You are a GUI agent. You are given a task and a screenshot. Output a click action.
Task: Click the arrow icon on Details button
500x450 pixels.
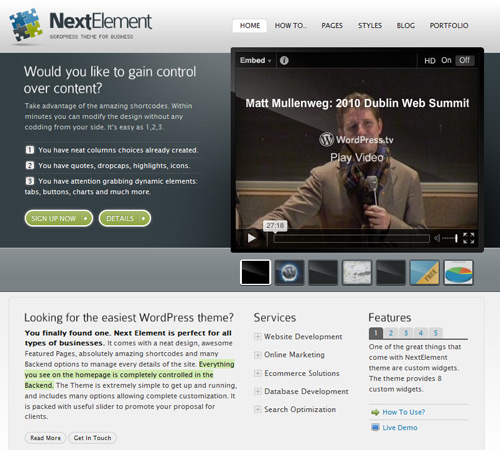click(143, 218)
